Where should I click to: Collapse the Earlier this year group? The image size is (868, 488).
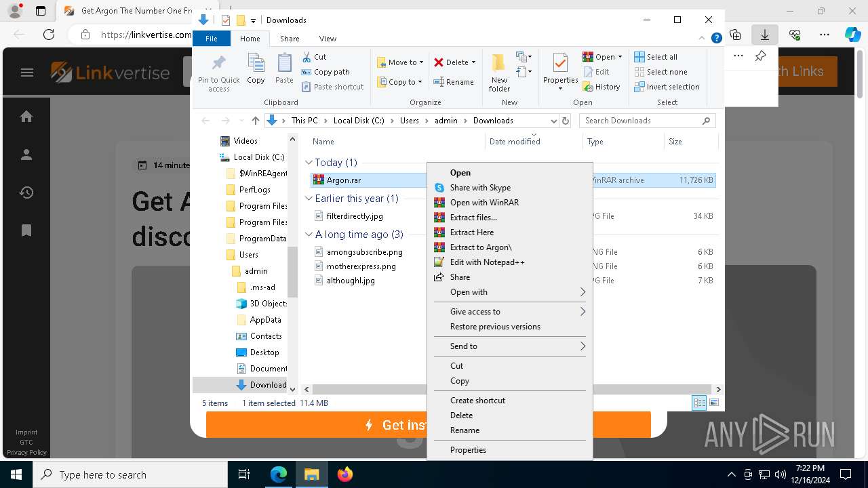coord(309,199)
